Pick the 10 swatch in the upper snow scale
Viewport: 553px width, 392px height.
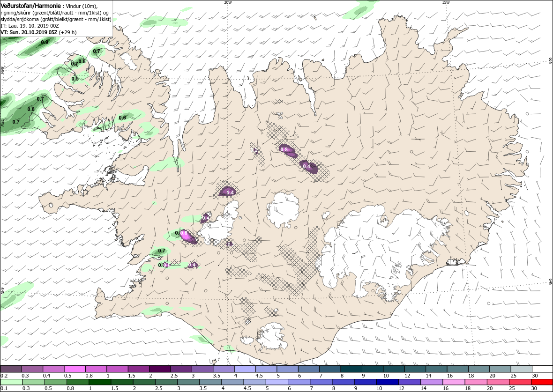394,369
